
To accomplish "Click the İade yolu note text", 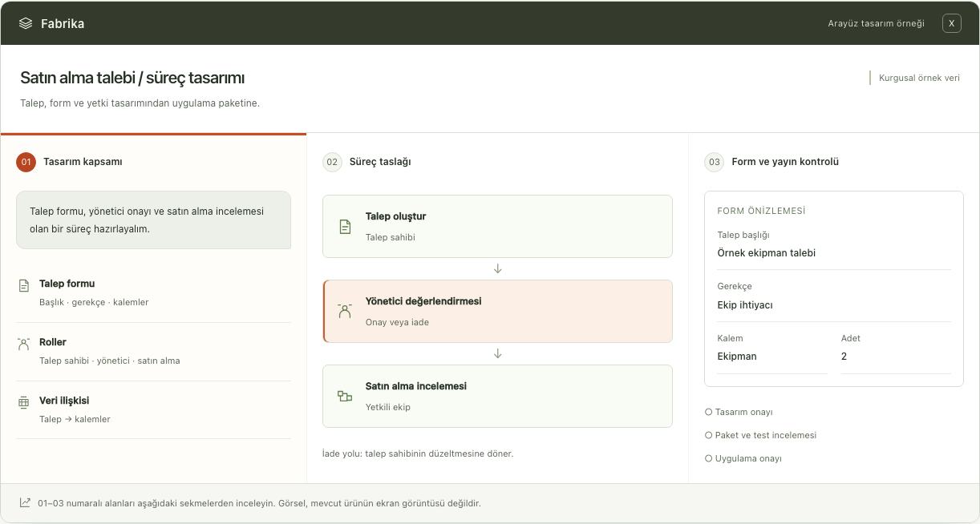I will (x=417, y=453).
